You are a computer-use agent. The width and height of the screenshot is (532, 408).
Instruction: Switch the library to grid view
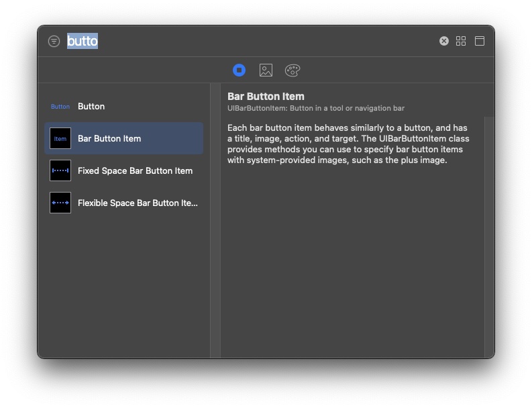click(x=461, y=41)
